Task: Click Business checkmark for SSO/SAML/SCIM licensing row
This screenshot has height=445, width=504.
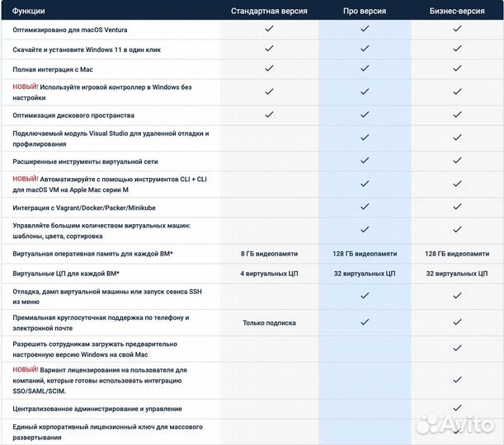Action: [x=459, y=380]
